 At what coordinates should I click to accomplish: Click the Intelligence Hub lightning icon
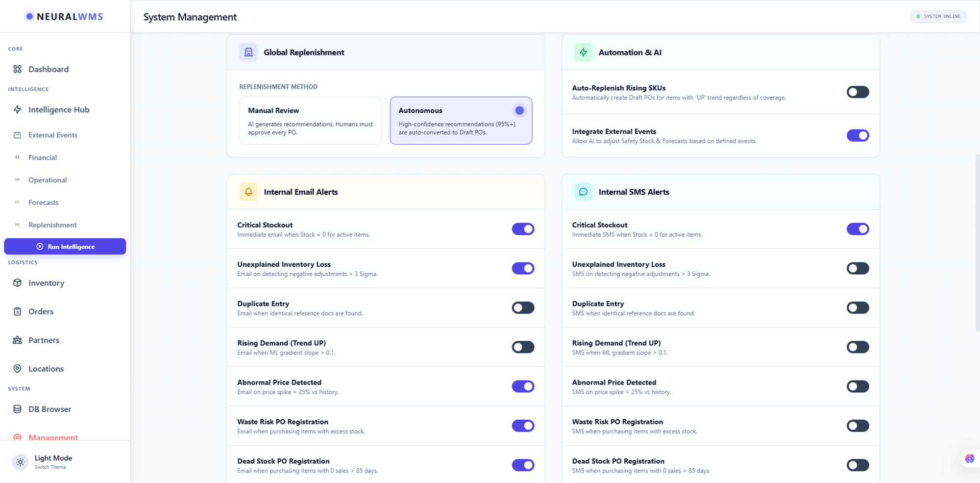tap(17, 110)
